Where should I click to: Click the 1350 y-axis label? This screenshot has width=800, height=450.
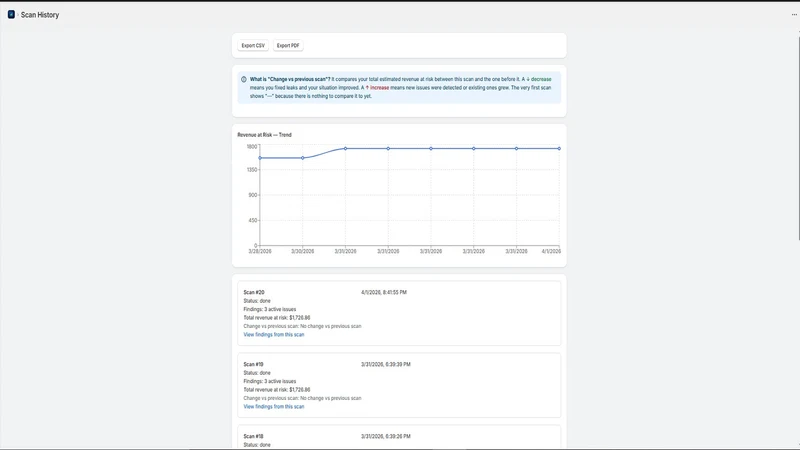pyautogui.click(x=252, y=169)
